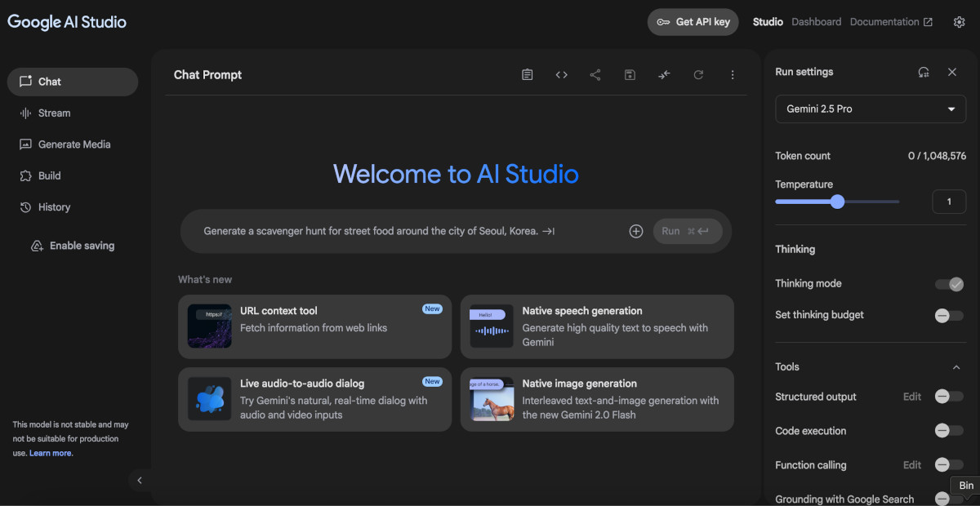Click the tab arrow icon after prompt suggestion
This screenshot has width=980, height=506.
point(549,231)
